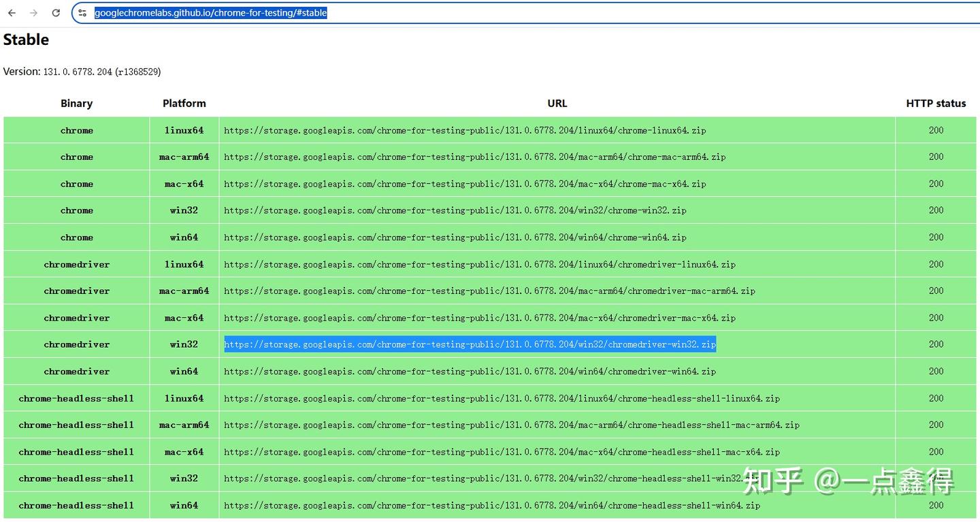Select the chrome mac-arm64 download URL

(x=474, y=157)
